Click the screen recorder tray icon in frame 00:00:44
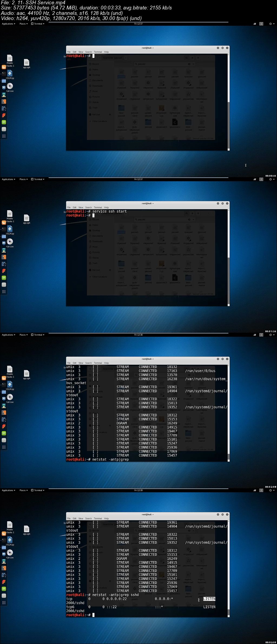 coord(255,24)
